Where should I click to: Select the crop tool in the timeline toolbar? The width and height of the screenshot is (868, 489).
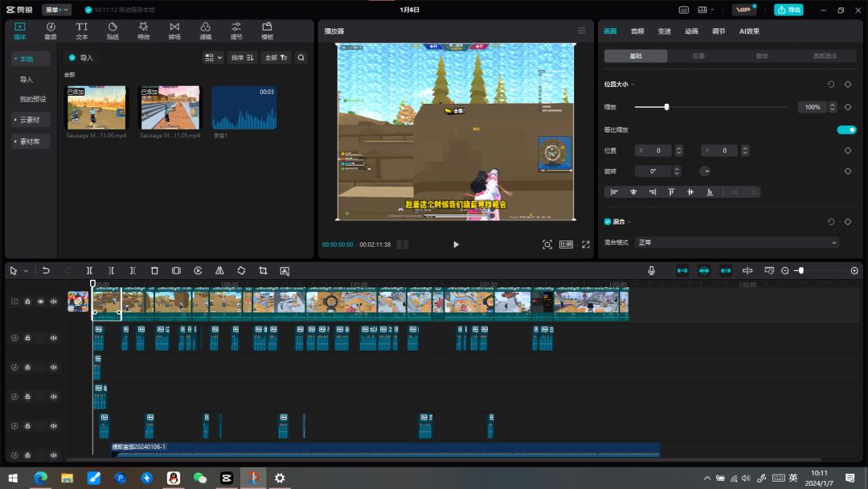(x=263, y=271)
